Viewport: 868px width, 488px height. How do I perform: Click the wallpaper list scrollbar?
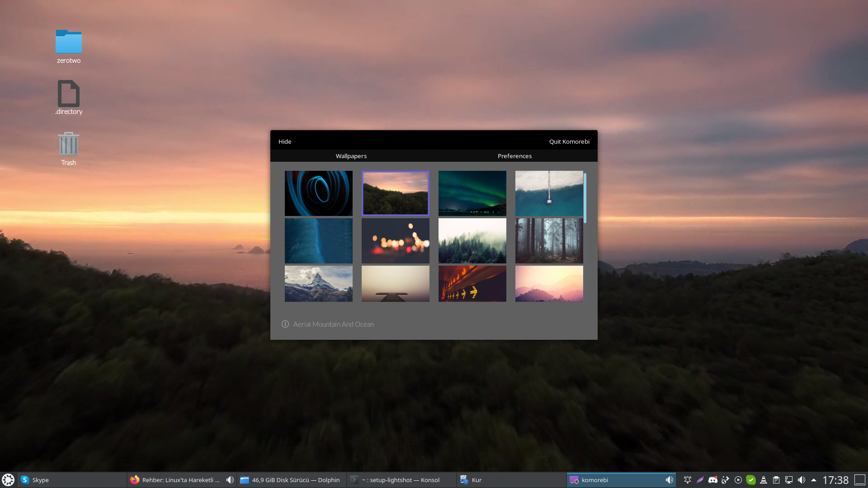coord(585,198)
